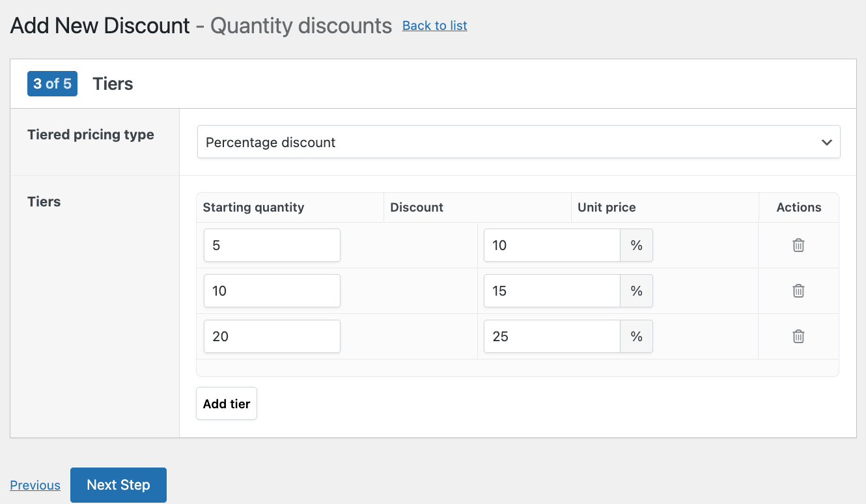Delete the tier with starting quantity 5
866x504 pixels.
798,245
